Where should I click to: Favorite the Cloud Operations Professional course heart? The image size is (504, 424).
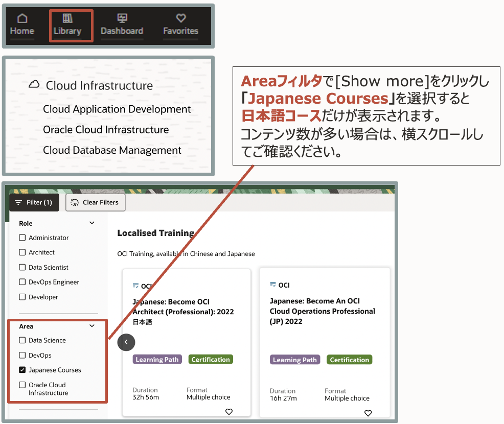pos(368,413)
